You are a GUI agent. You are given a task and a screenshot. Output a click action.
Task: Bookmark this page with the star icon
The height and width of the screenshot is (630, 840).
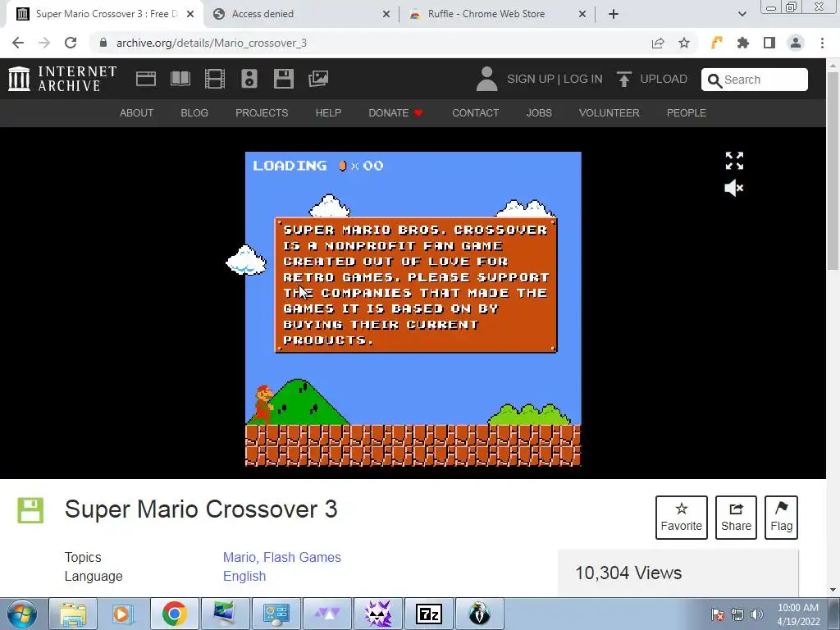point(684,43)
